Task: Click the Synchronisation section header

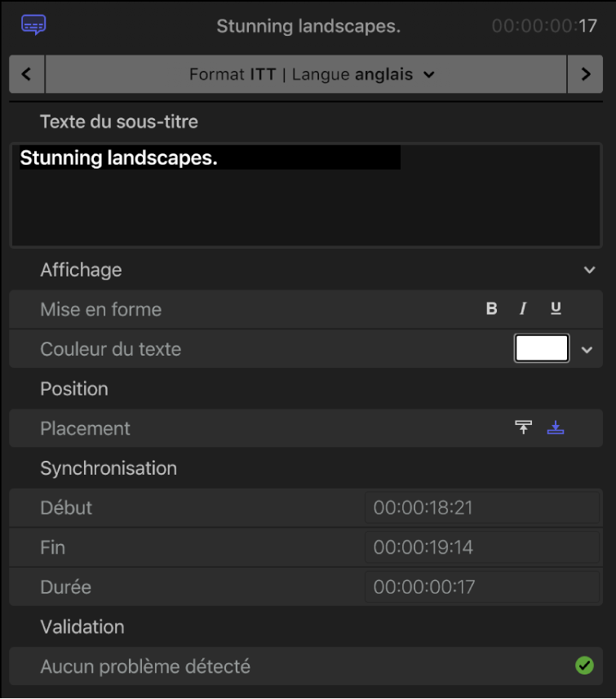Action: (108, 467)
